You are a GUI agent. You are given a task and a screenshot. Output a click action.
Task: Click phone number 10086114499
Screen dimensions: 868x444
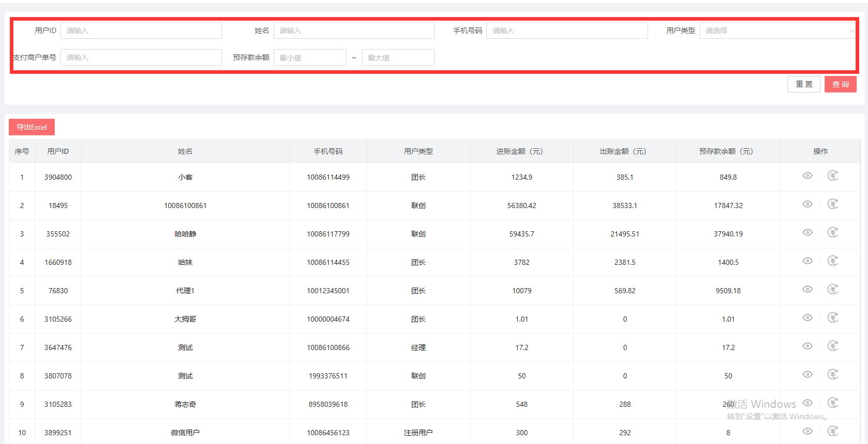point(328,177)
